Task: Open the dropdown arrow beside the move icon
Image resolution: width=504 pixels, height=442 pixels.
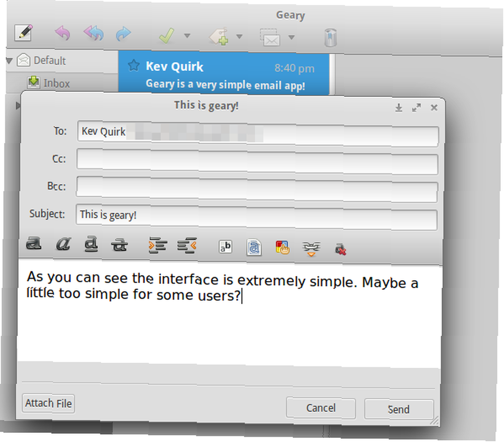Action: coord(291,38)
